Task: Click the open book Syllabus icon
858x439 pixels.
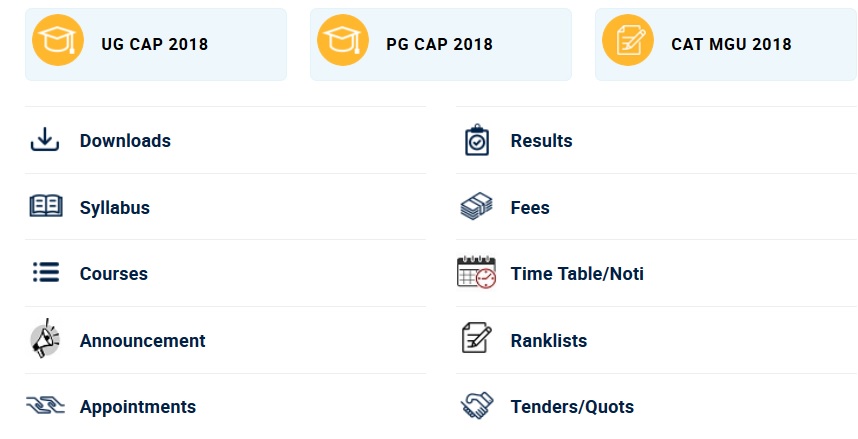Action: click(x=46, y=206)
